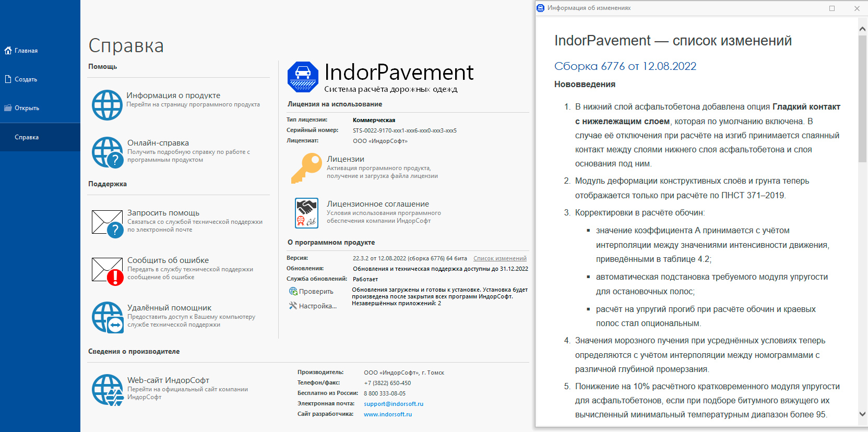
Task: Open Удалённый помощник title
Action: click(x=170, y=308)
